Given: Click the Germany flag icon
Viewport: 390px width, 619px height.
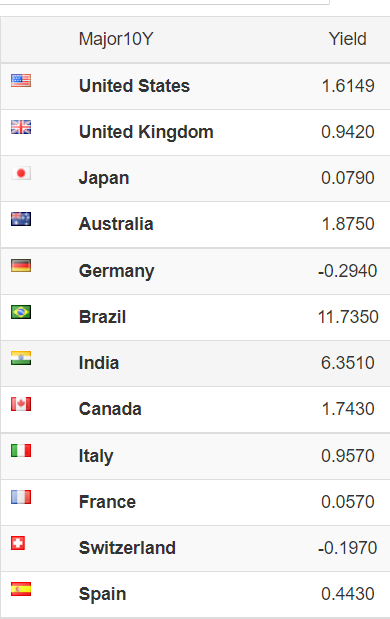Looking at the screenshot, I should (x=21, y=266).
